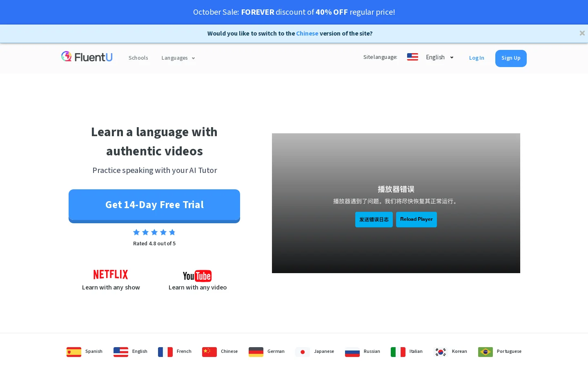
Task: Click the 发送错误日志 button
Action: click(374, 220)
